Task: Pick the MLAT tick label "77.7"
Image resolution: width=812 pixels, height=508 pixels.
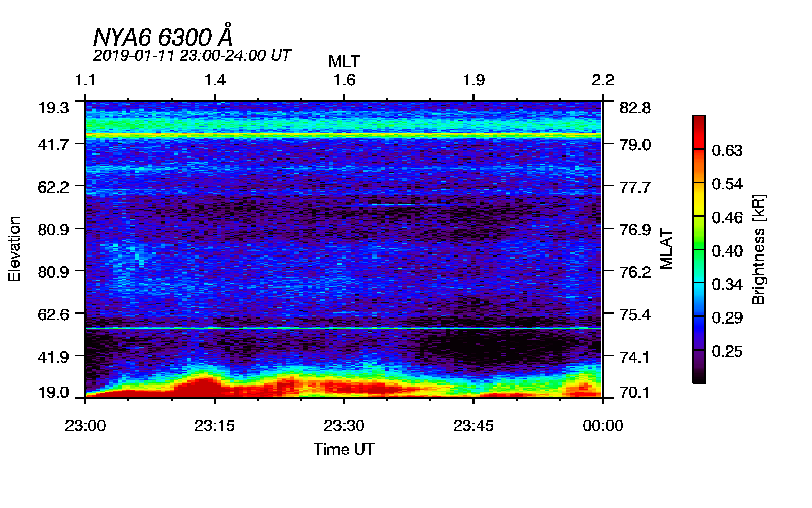Action: [x=635, y=187]
